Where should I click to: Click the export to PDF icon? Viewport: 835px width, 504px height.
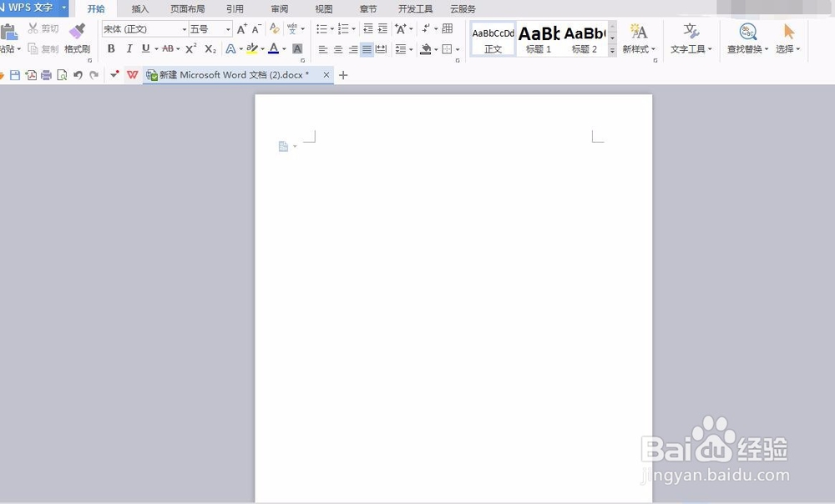31,75
